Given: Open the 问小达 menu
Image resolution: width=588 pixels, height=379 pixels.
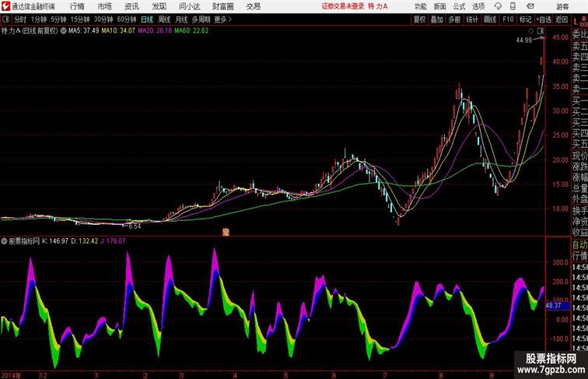Looking at the screenshot, I should pos(189,6).
